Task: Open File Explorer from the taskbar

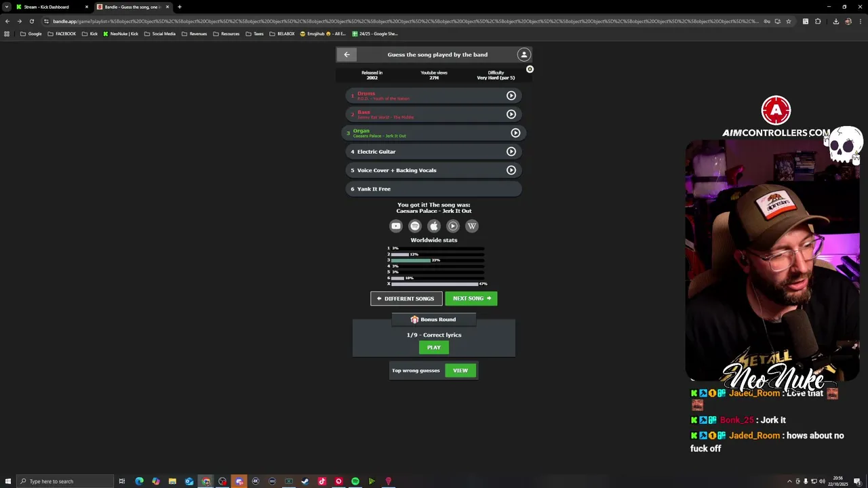Action: (172, 481)
